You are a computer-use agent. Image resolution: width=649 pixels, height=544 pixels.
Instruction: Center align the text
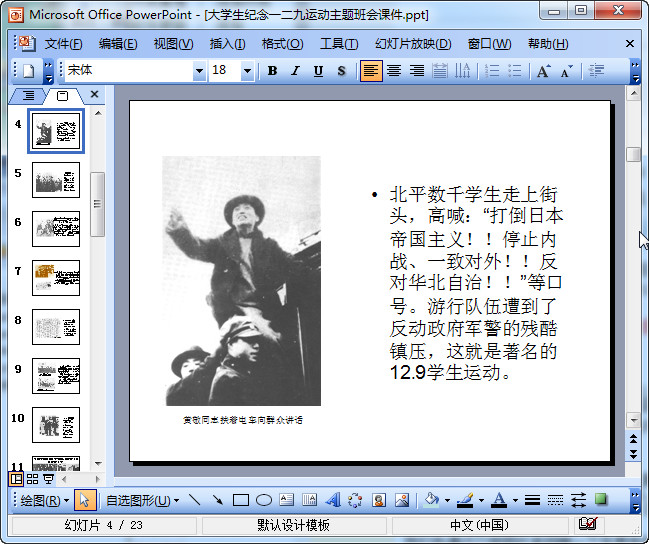tap(394, 71)
